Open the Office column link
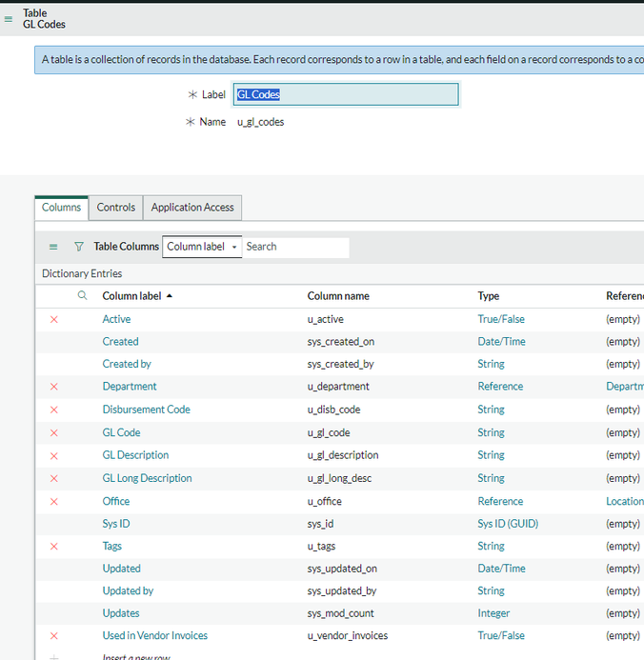 click(x=116, y=501)
